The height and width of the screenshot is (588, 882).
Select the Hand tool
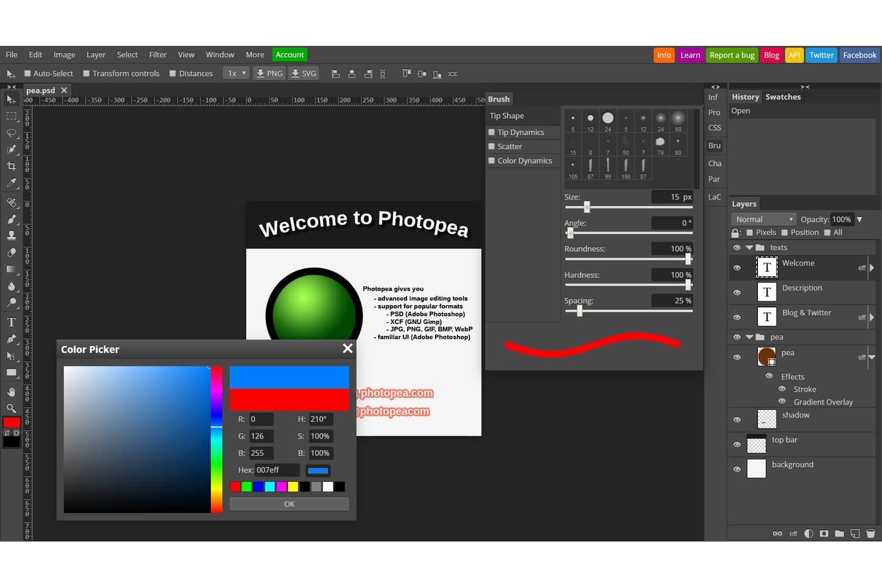tap(11, 391)
